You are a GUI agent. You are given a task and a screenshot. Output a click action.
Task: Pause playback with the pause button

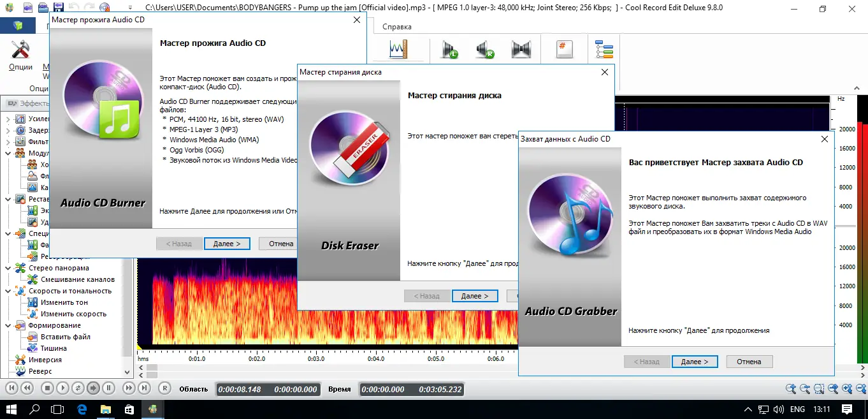click(x=108, y=388)
